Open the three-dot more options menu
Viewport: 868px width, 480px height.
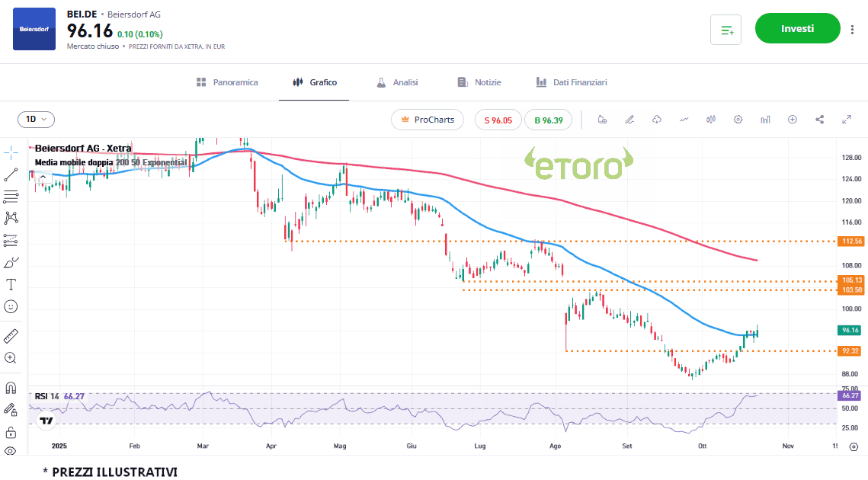(x=851, y=29)
